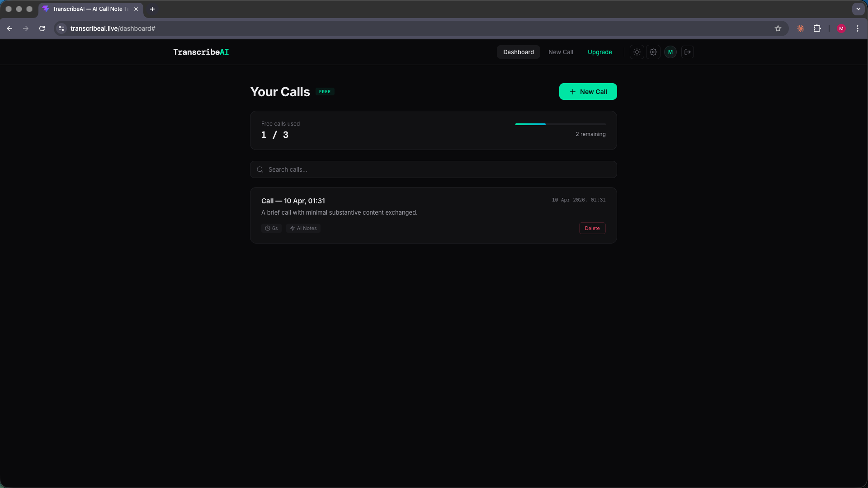Open the call titled Call — 10 Apr, 01:31
The width and height of the screenshot is (868, 488).
(293, 201)
